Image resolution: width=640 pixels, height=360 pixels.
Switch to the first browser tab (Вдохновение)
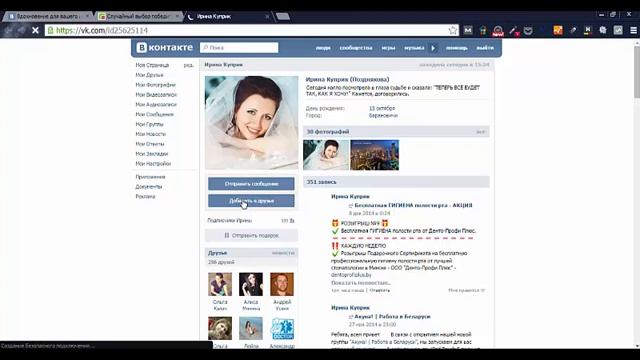tap(49, 16)
